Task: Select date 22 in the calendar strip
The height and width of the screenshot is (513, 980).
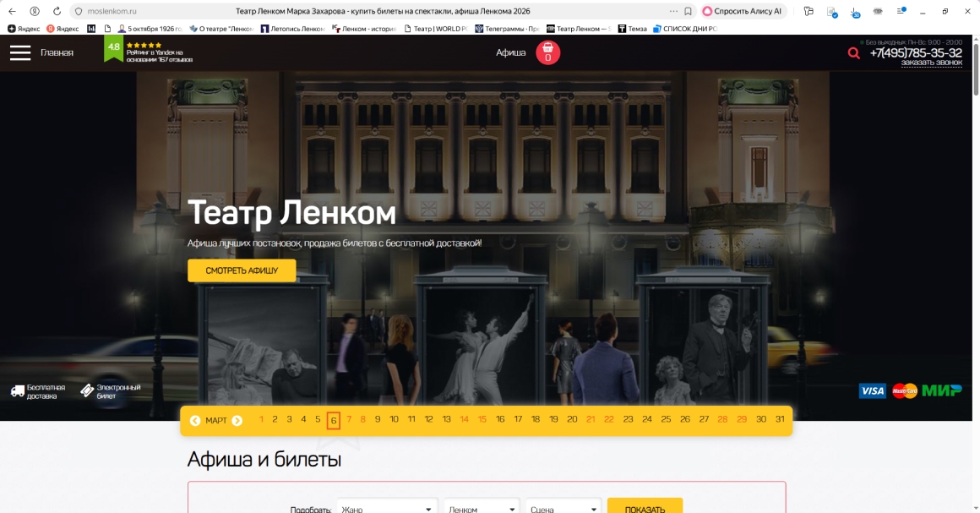Action: point(608,419)
